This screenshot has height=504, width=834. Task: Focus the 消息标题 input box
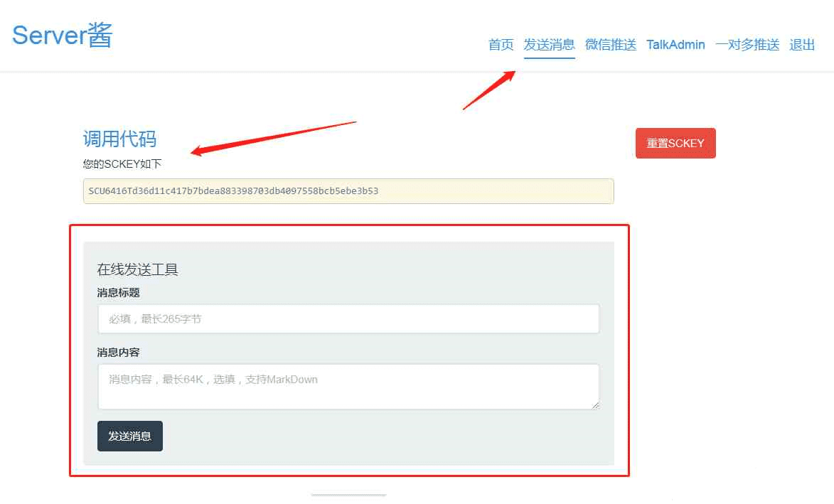click(348, 319)
